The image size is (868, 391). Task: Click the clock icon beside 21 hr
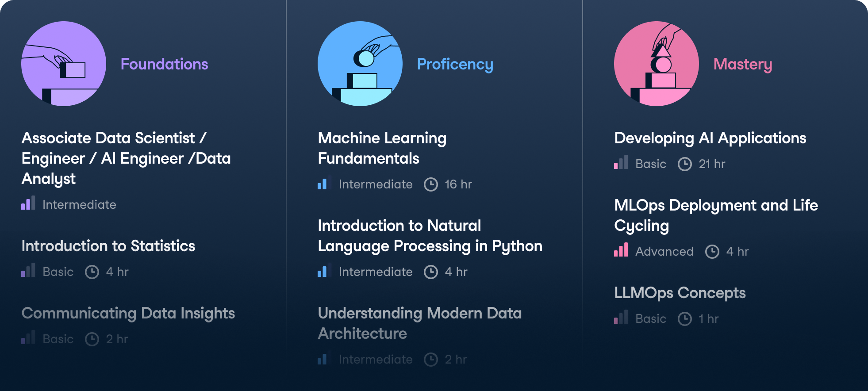[x=684, y=164]
